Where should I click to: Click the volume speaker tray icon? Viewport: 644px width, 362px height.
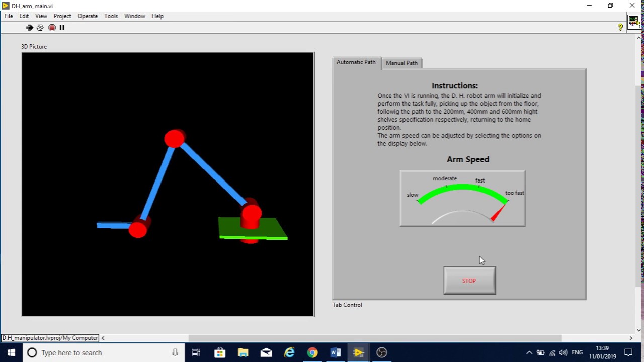point(563,353)
